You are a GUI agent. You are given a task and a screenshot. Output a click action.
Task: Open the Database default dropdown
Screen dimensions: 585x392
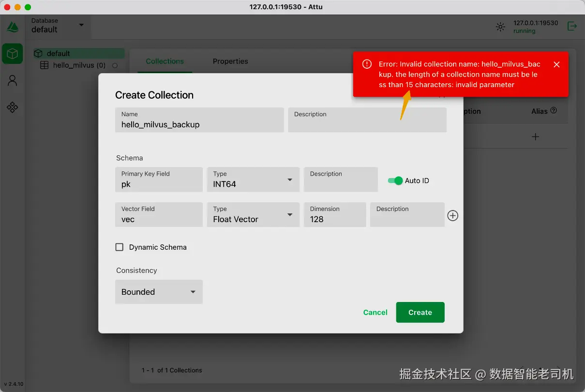58,26
